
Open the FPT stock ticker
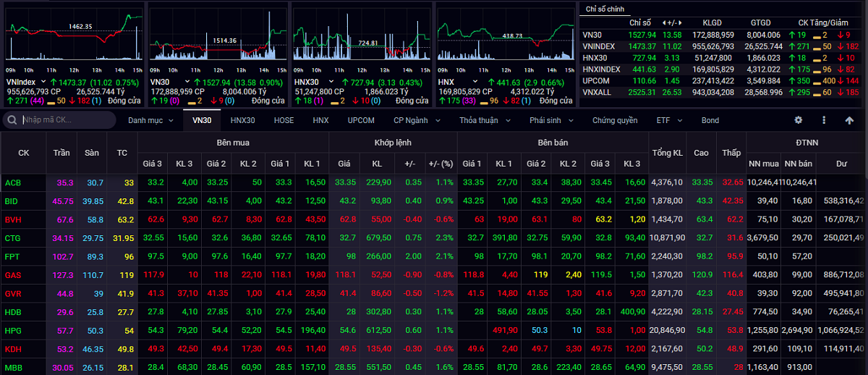12,256
